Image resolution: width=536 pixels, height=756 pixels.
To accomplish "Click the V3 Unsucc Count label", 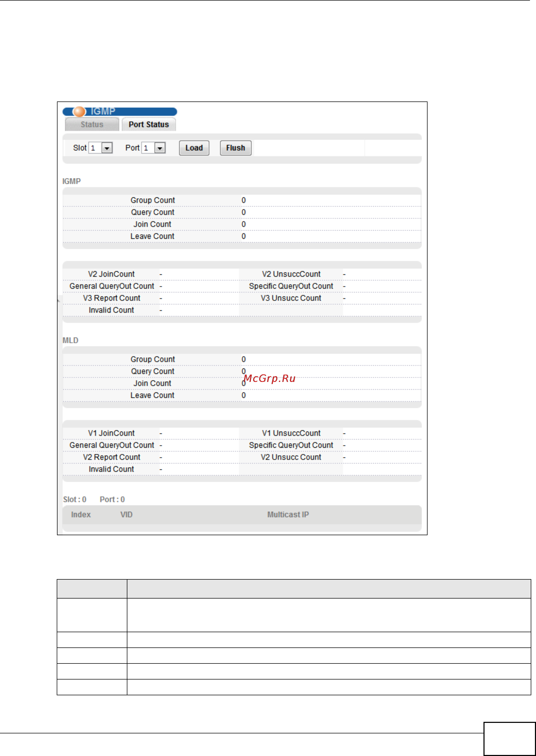I will tap(291, 298).
